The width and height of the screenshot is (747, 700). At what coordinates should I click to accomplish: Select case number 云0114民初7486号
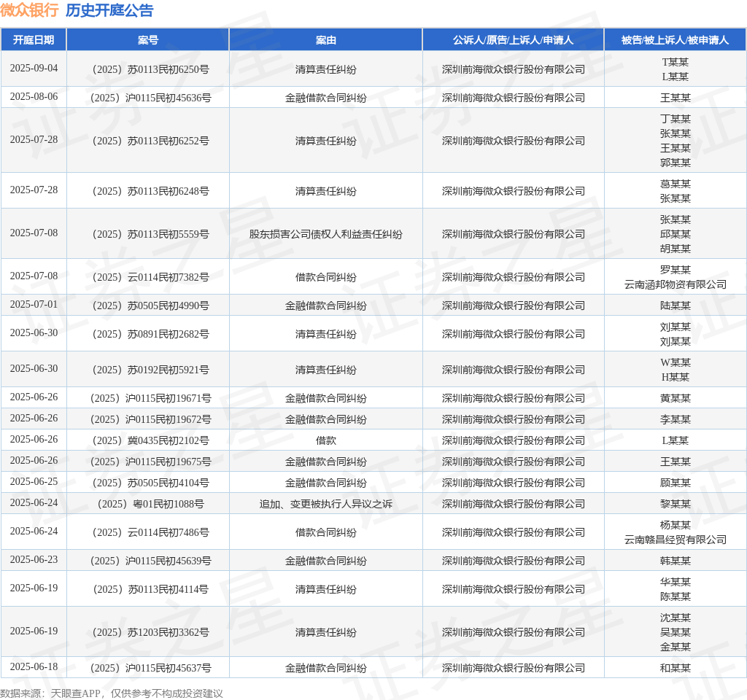(150, 533)
